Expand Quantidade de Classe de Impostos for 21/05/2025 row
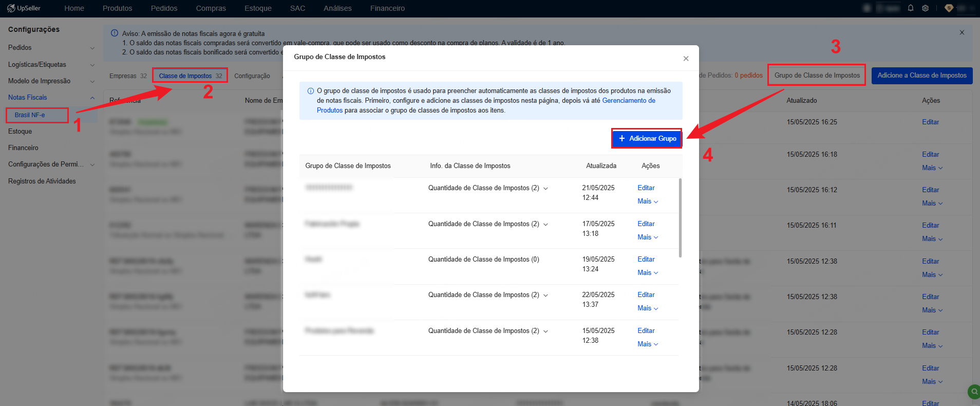 click(x=545, y=189)
